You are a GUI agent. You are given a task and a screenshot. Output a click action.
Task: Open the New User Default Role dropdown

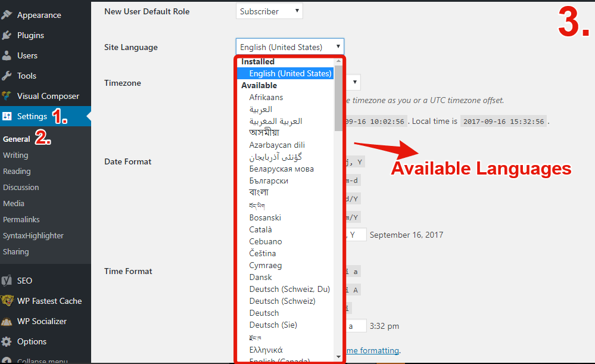269,11
